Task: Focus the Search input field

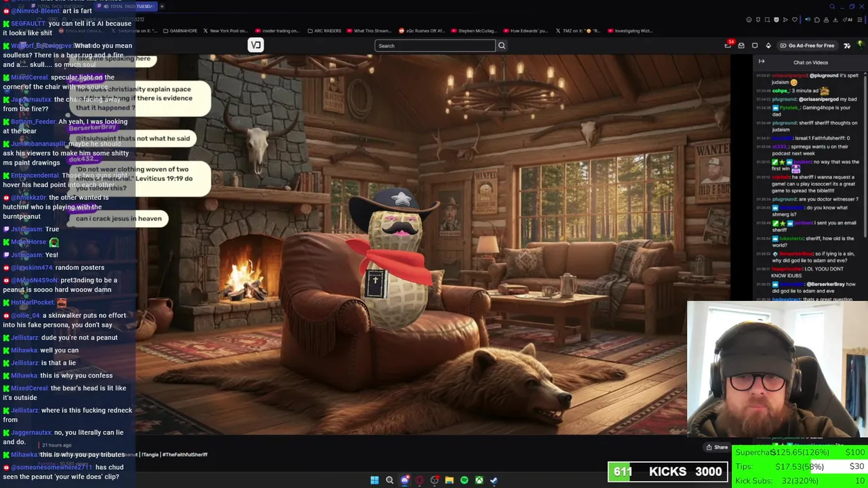Action: coord(435,45)
